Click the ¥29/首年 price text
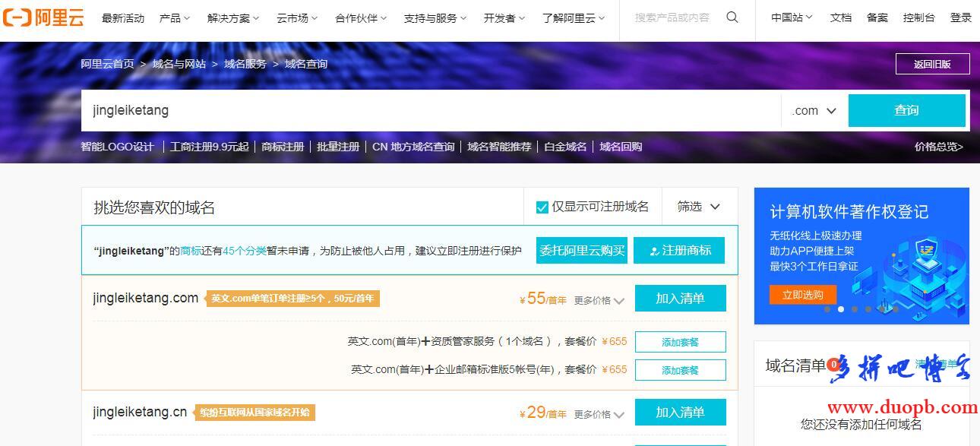 (x=543, y=413)
